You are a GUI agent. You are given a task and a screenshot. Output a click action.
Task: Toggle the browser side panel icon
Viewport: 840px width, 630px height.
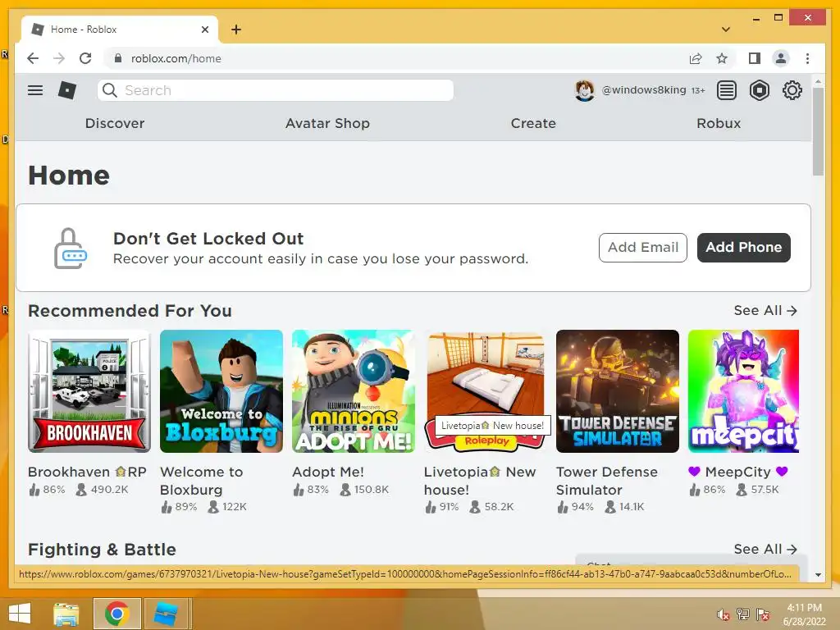coord(755,58)
